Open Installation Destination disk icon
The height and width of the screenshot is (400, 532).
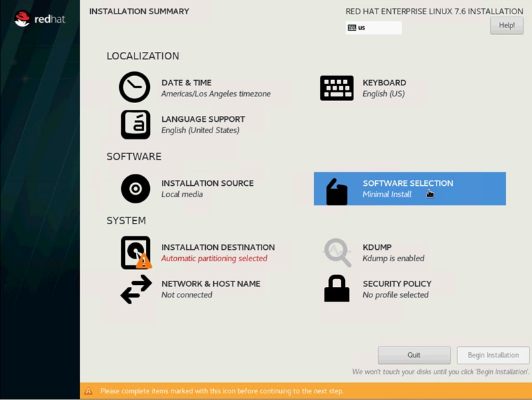(x=136, y=253)
